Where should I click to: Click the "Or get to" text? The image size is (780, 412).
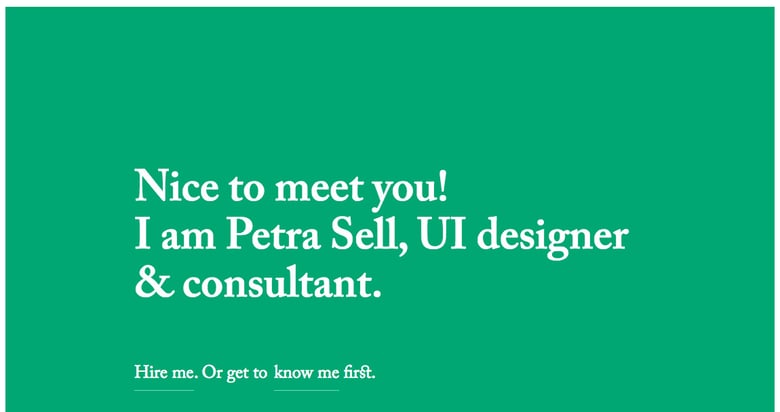pyautogui.click(x=234, y=373)
